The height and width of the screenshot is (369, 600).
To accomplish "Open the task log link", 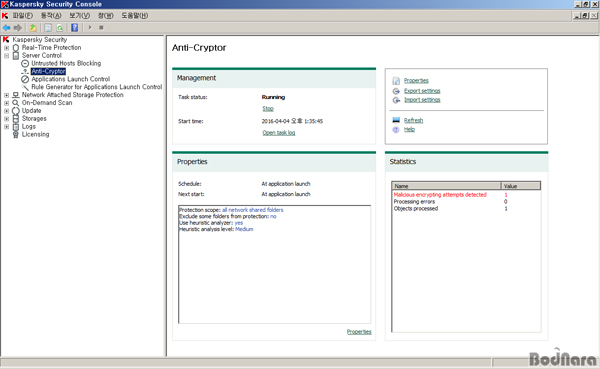I will click(x=279, y=133).
